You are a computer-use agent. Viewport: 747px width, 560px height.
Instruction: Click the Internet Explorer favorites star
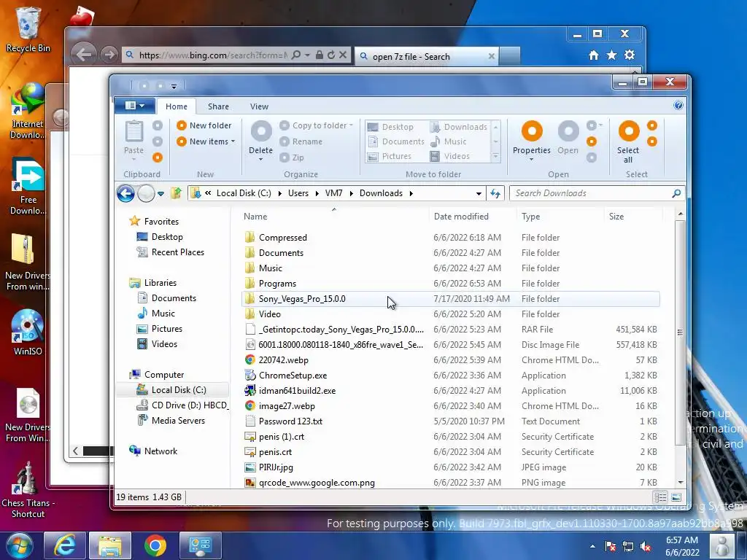coord(612,55)
